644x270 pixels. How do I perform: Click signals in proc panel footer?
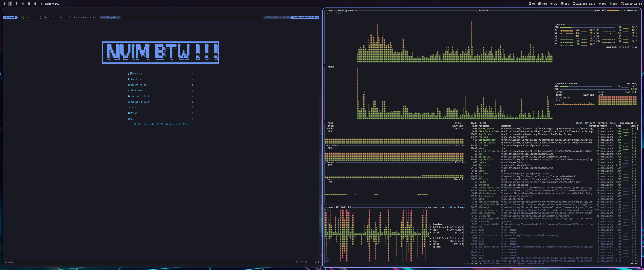click(521, 263)
